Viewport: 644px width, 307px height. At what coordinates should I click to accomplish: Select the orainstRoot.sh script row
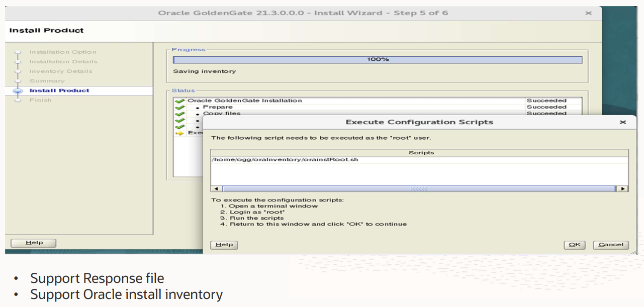pos(419,160)
